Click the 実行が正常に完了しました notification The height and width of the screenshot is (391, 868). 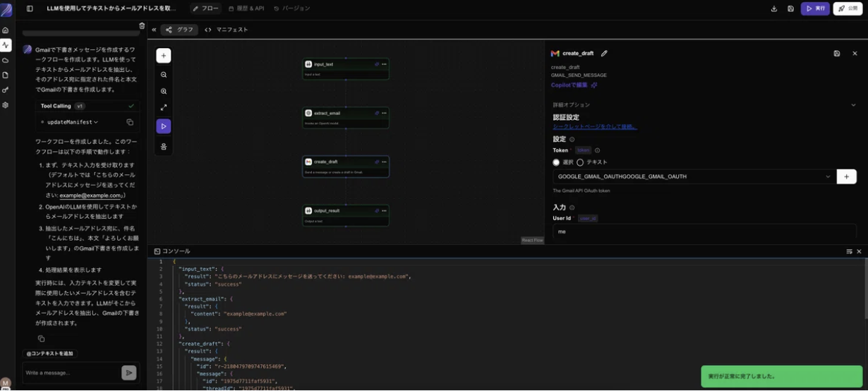tap(782, 376)
